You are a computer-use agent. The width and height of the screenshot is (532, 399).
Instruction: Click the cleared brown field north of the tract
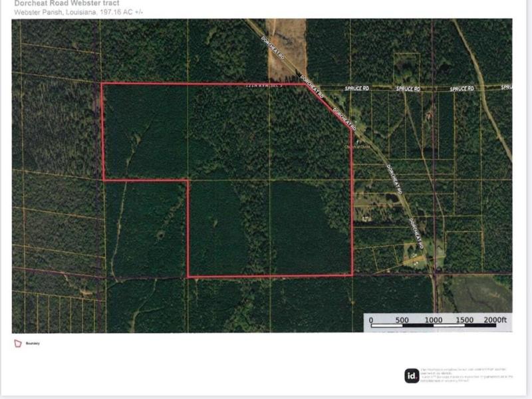[x=286, y=40]
